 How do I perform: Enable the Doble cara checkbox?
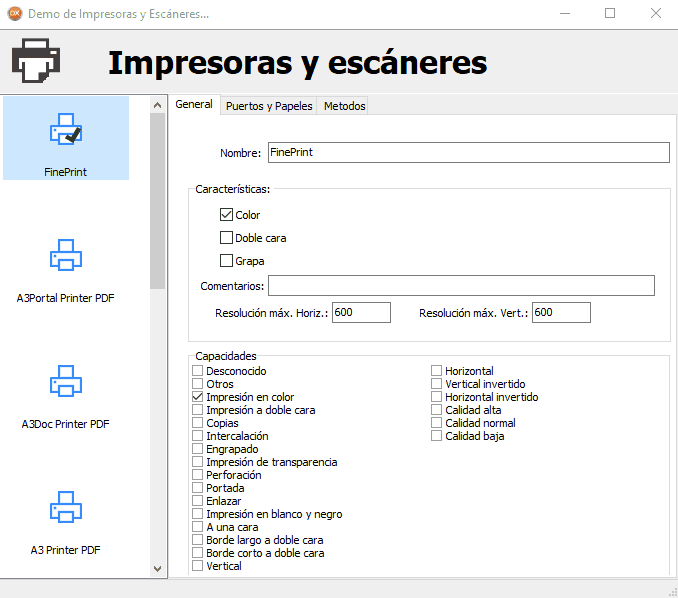pos(226,237)
